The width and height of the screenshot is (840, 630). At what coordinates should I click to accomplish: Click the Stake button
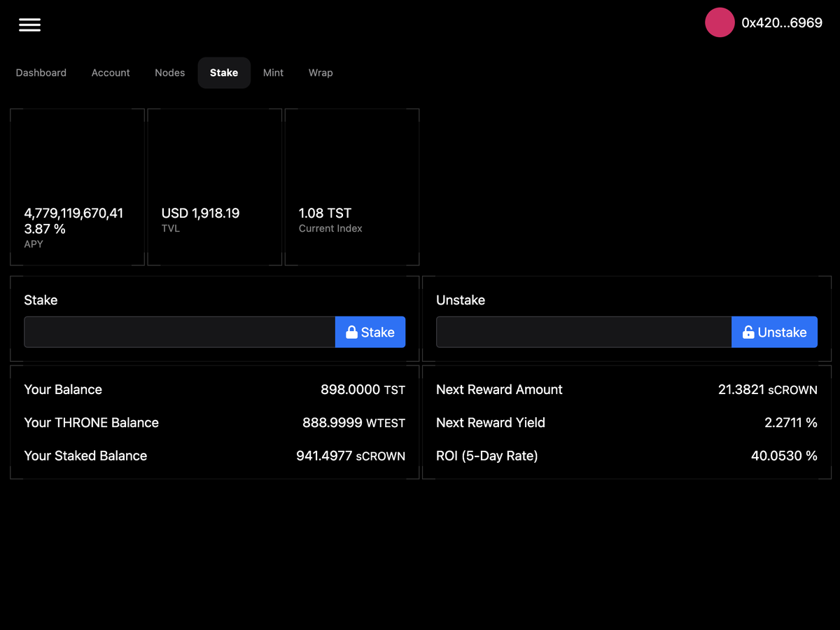(370, 331)
